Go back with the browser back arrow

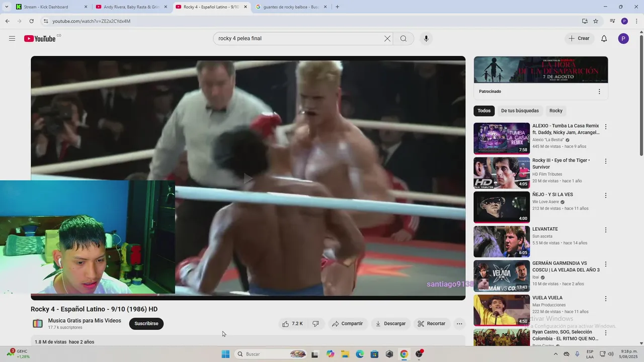7,21
